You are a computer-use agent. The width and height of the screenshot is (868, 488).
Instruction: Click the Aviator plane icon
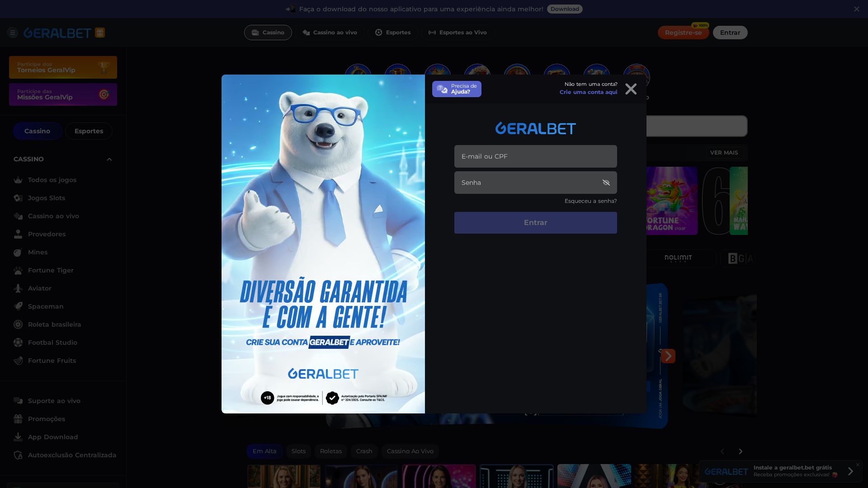pos(18,288)
